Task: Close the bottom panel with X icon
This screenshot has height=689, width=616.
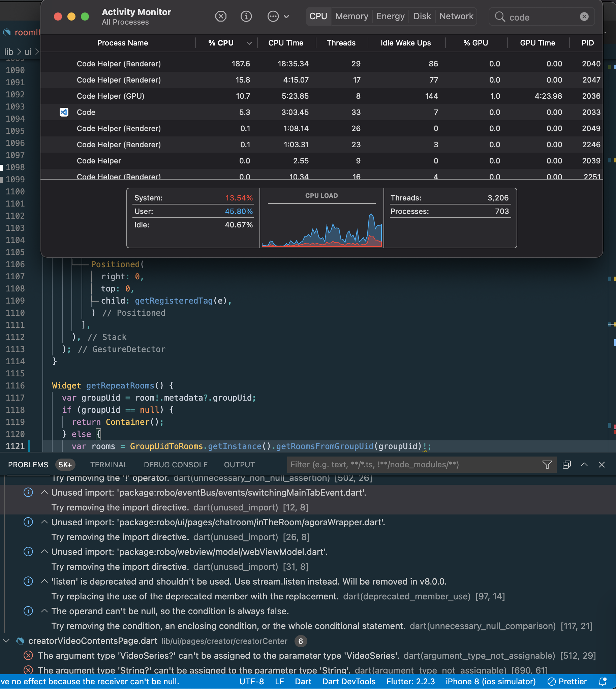Action: click(x=602, y=465)
